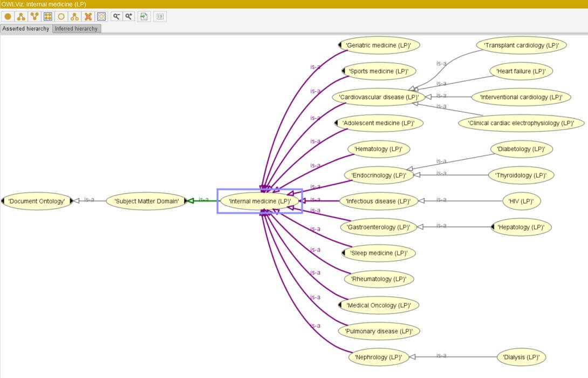The height and width of the screenshot is (378, 588).
Task: Select the 'Endocrinology (LP)' class node
Action: coord(379,175)
